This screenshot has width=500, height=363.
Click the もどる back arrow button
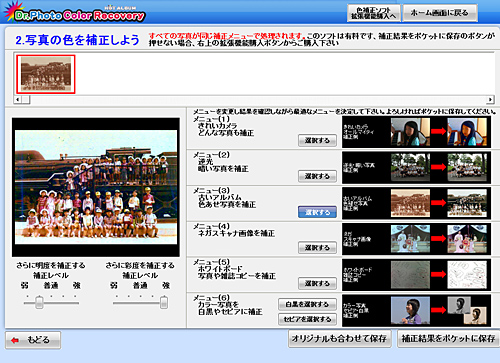tap(33, 340)
